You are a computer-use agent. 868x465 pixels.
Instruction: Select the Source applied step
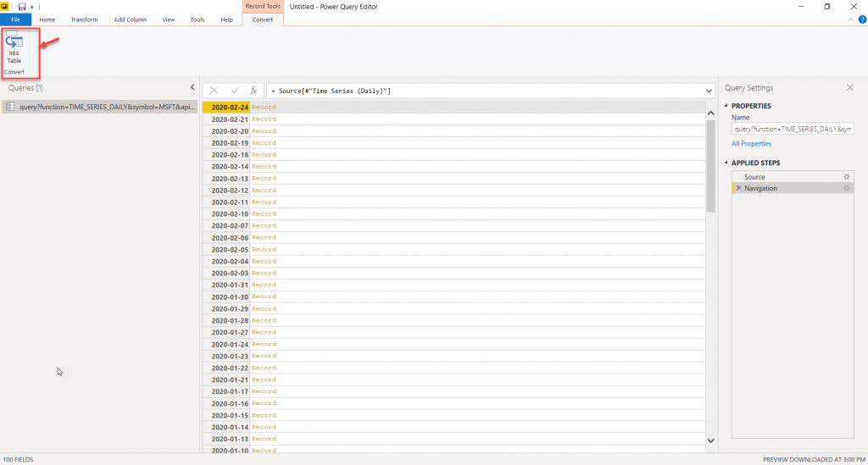pos(793,177)
